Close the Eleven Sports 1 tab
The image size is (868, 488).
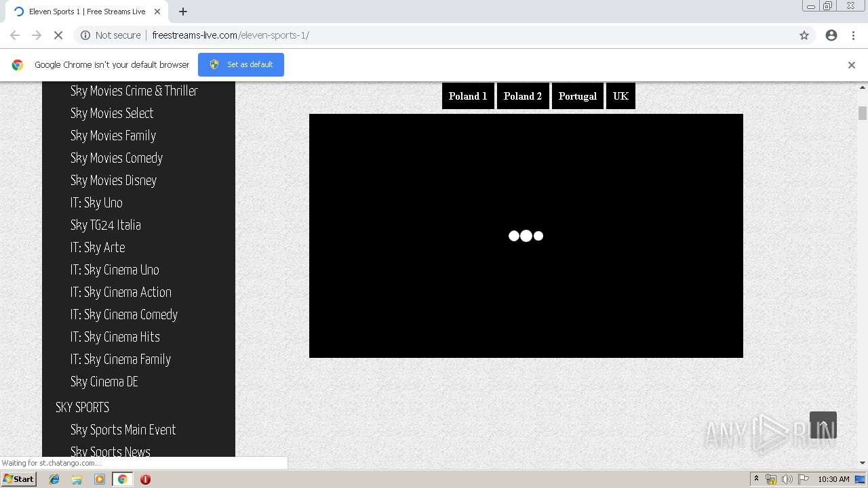tap(158, 12)
